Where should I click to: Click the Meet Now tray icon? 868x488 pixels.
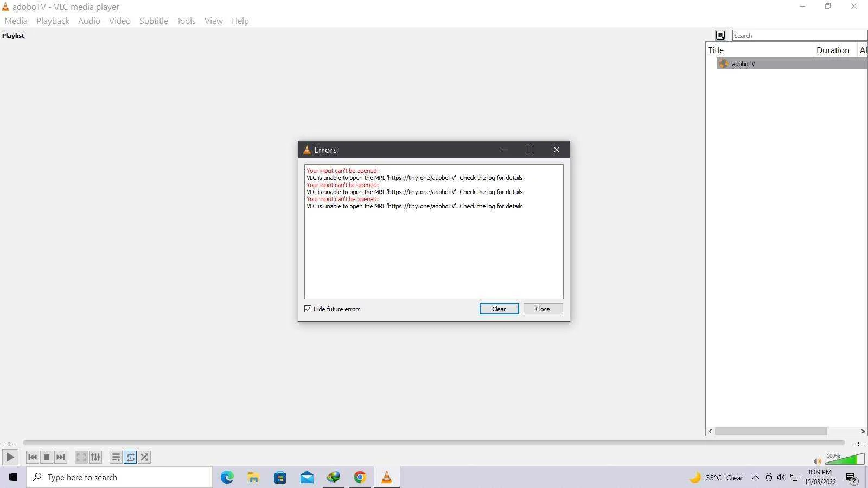tap(768, 478)
